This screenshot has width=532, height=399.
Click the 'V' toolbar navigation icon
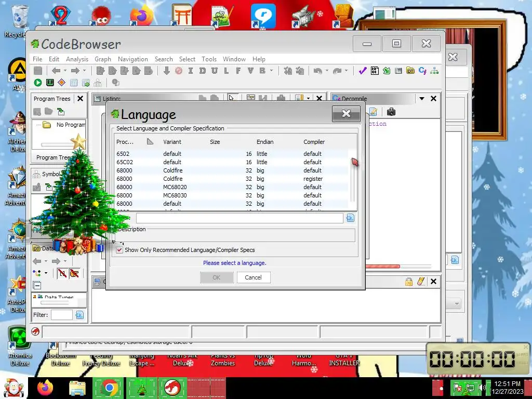click(x=250, y=71)
